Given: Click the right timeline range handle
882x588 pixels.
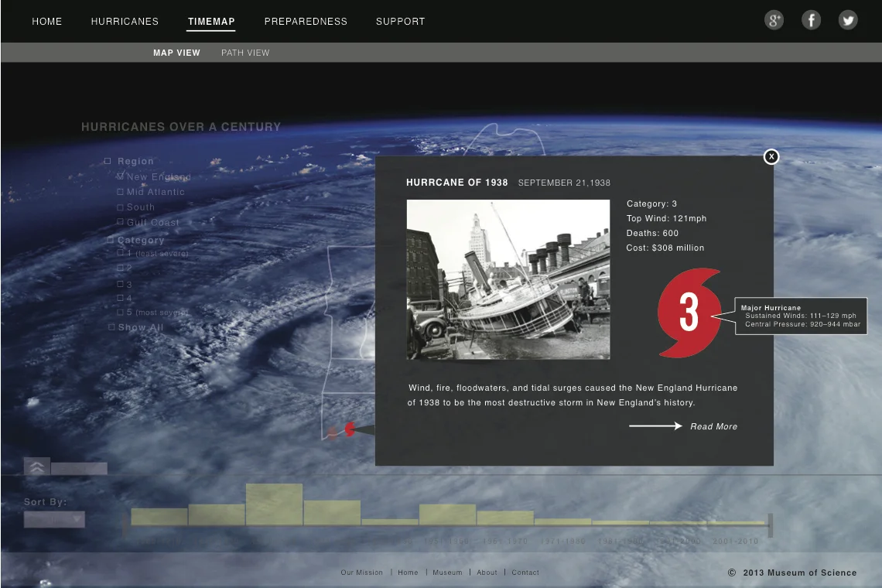Looking at the screenshot, I should (x=770, y=525).
